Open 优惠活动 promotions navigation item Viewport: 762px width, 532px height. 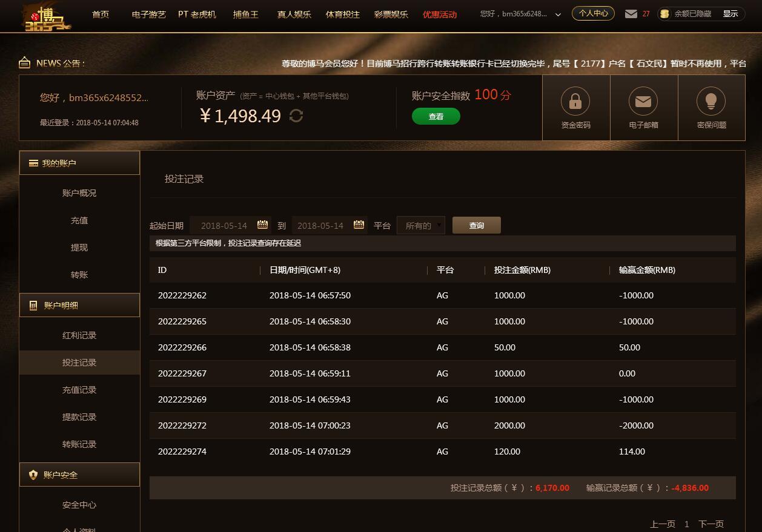coord(440,14)
